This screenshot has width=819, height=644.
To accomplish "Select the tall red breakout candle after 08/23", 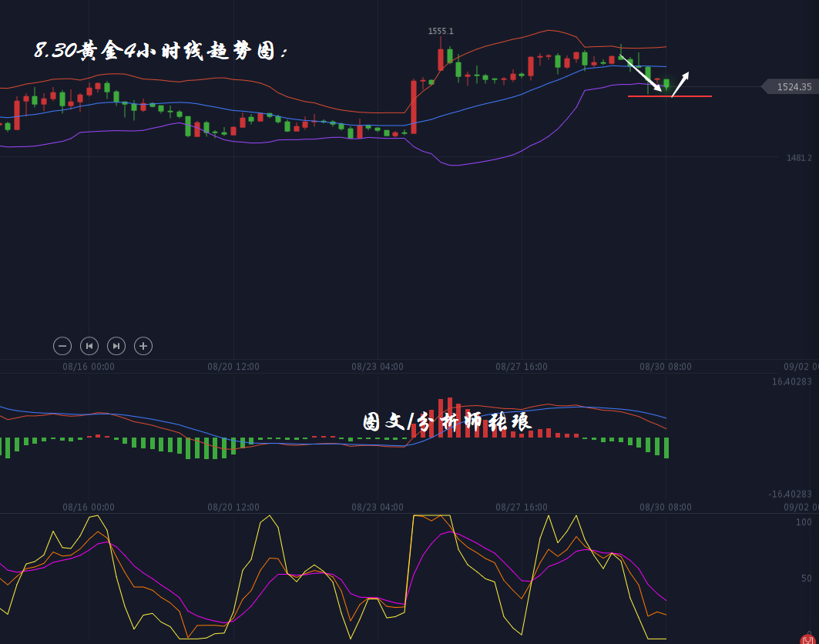I will [414, 107].
